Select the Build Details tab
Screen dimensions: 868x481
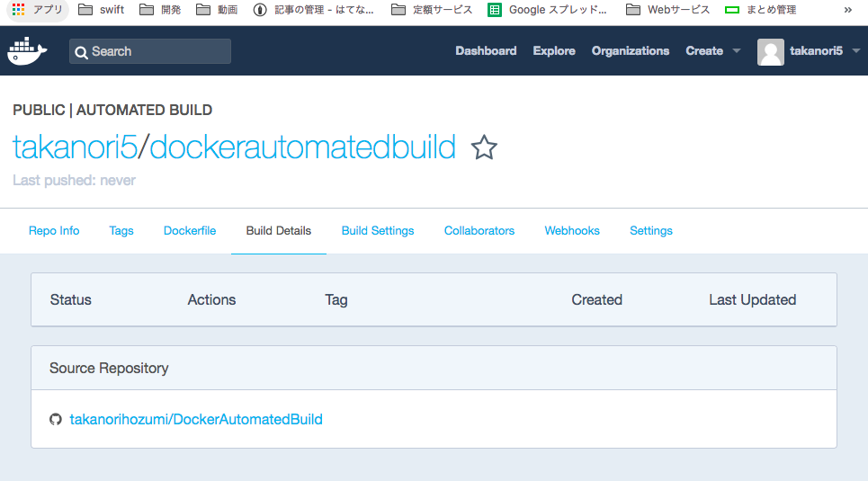click(x=279, y=231)
